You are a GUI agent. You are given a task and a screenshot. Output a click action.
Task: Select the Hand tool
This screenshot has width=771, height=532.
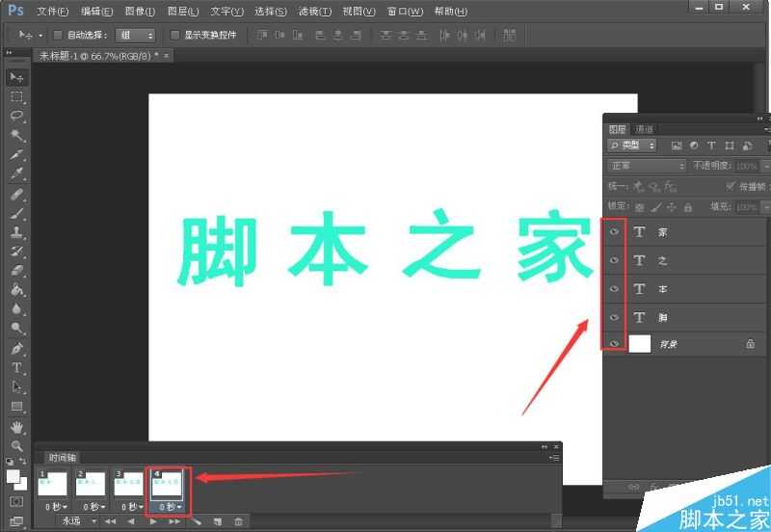click(16, 426)
